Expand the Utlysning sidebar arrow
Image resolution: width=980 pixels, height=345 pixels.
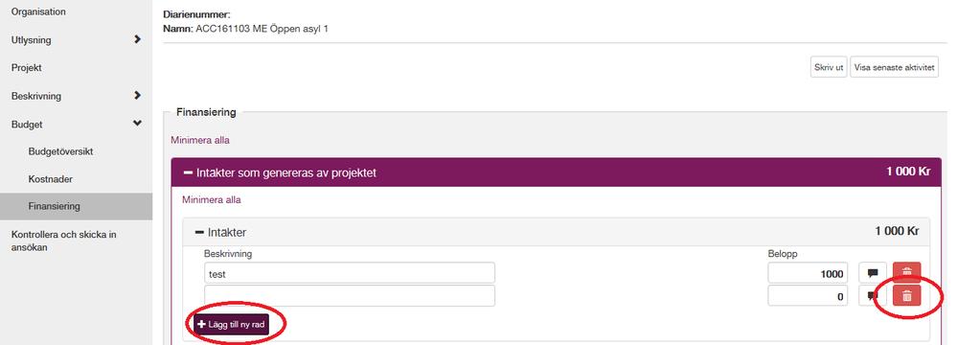click(x=138, y=39)
